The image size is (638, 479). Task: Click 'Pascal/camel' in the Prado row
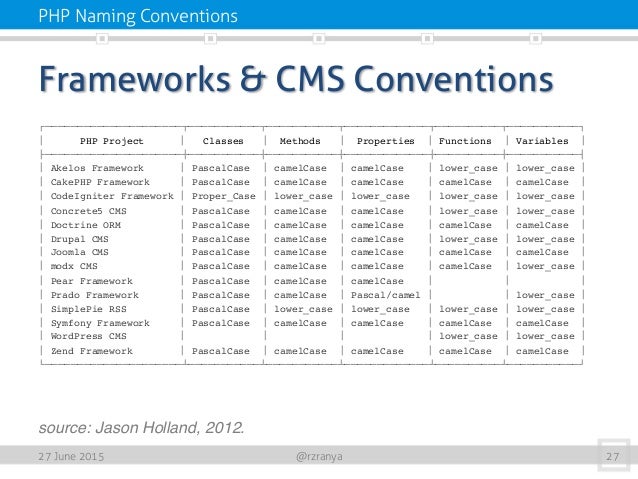coord(385,295)
